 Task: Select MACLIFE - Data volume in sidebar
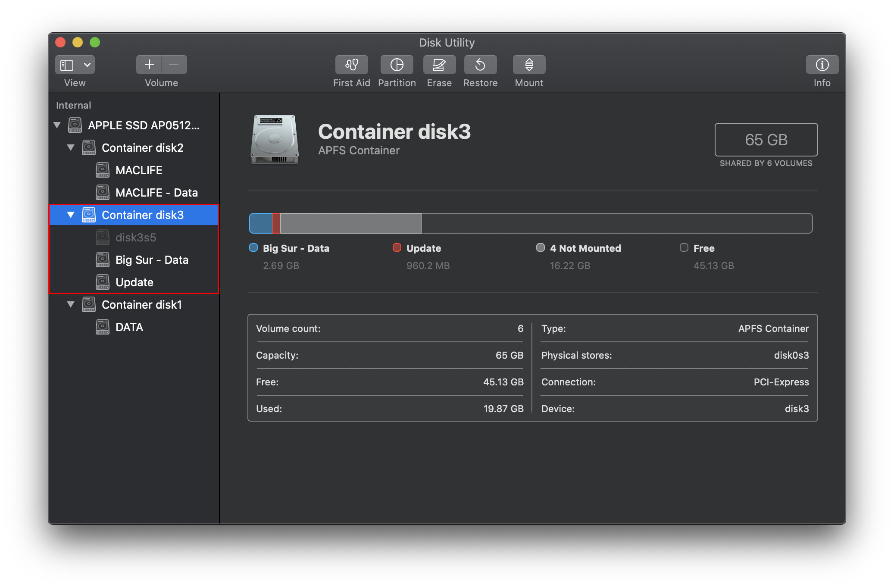156,193
